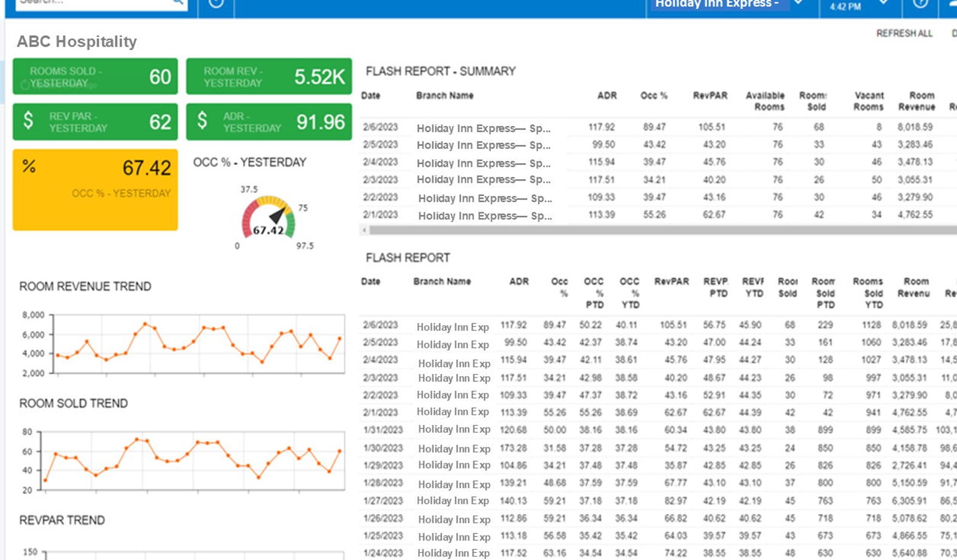The image size is (957, 560).
Task: Sort summary table by Available Rooms column
Action: pyautogui.click(x=765, y=101)
